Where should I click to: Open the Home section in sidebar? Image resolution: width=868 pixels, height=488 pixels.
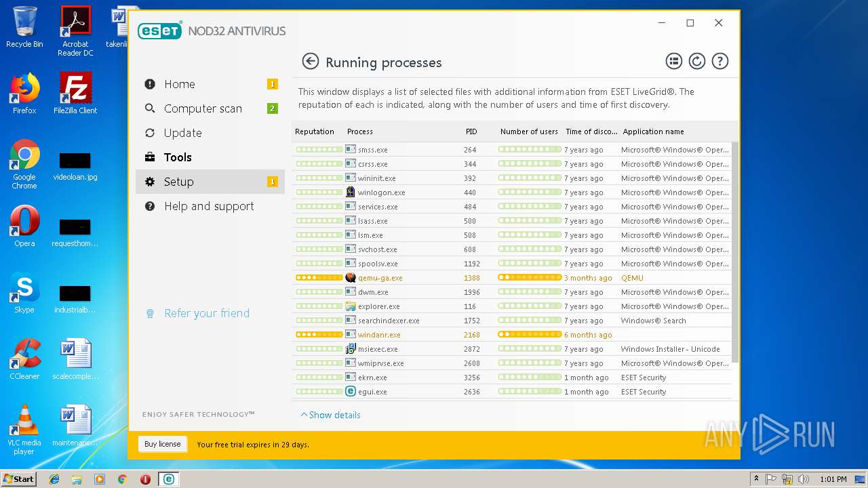tap(210, 84)
